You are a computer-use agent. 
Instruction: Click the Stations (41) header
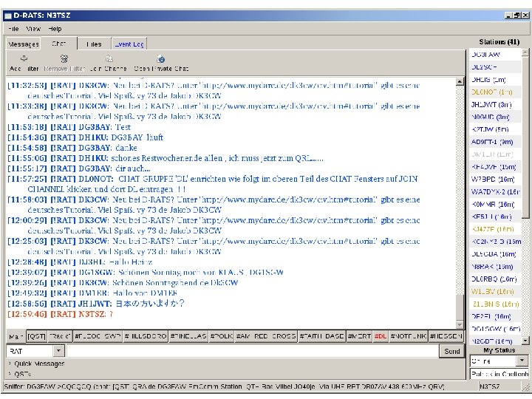click(499, 41)
